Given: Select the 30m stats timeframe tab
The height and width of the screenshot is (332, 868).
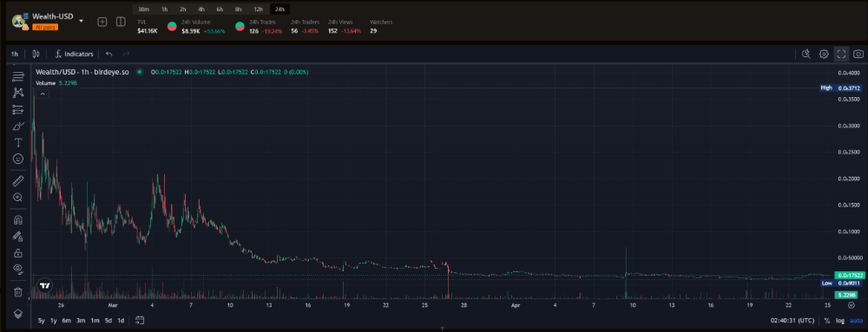Looking at the screenshot, I should click(143, 10).
